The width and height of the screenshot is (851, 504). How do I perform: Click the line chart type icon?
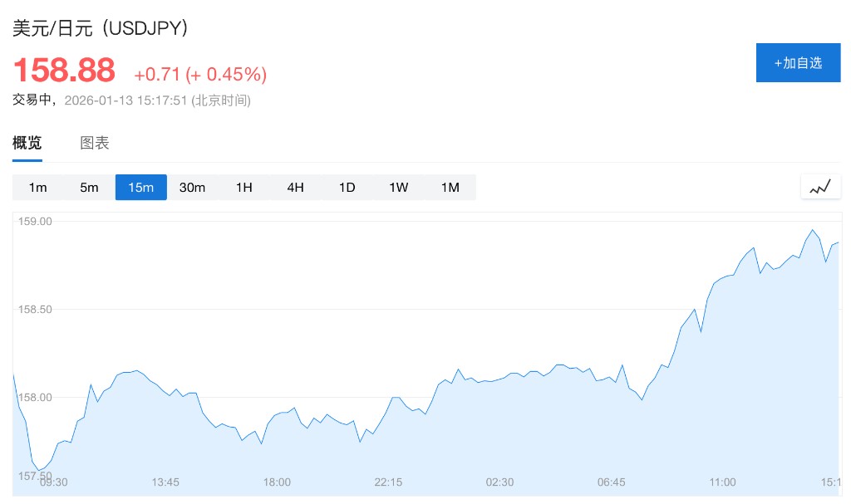pyautogui.click(x=820, y=187)
